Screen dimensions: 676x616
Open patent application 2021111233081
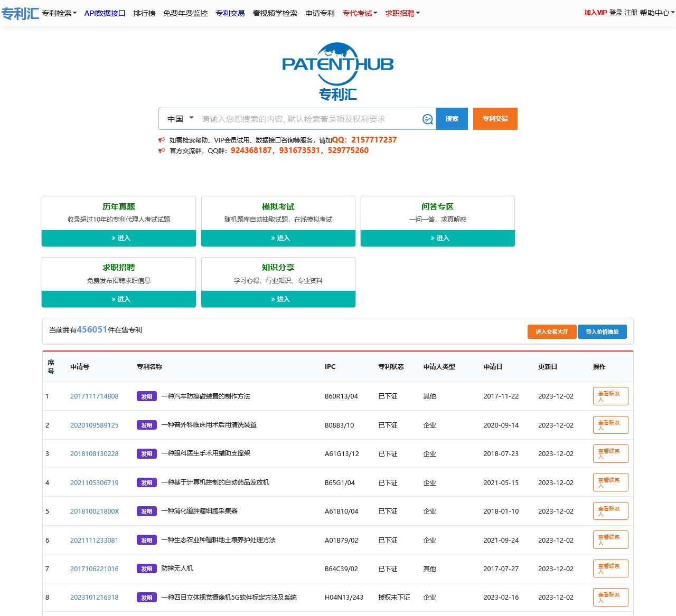(x=95, y=541)
